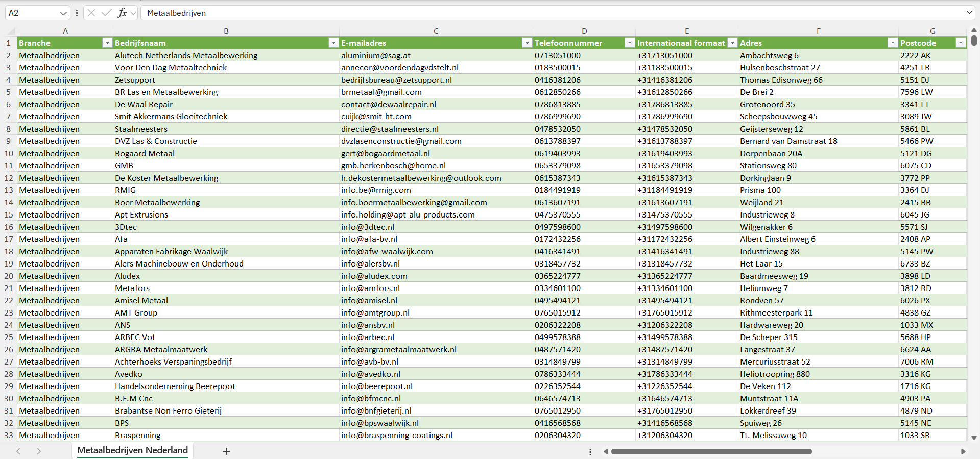Click the next sheet navigation arrow
The height and width of the screenshot is (459, 980).
(39, 451)
